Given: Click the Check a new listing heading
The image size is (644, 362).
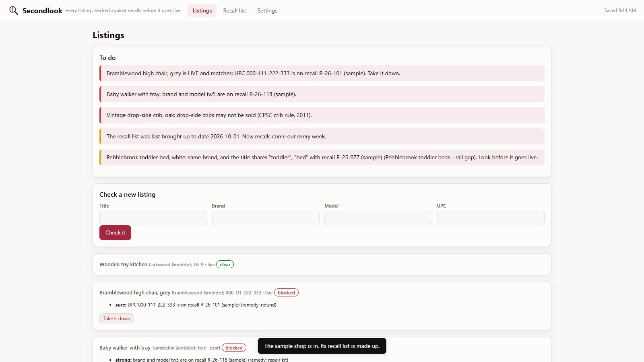Looking at the screenshot, I should point(127,194).
